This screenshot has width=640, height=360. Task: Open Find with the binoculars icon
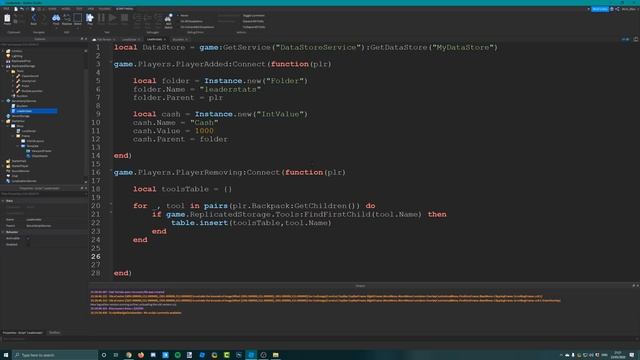pos(56,18)
